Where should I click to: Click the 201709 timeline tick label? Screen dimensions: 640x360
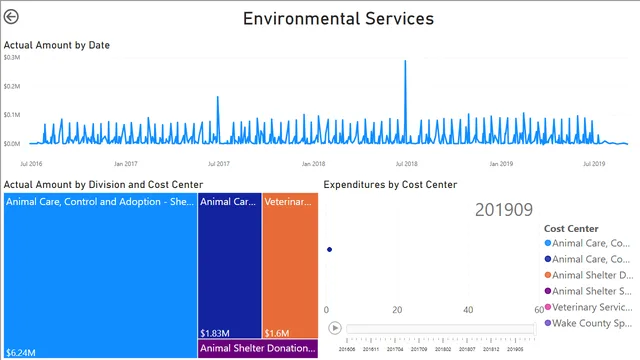click(x=419, y=349)
